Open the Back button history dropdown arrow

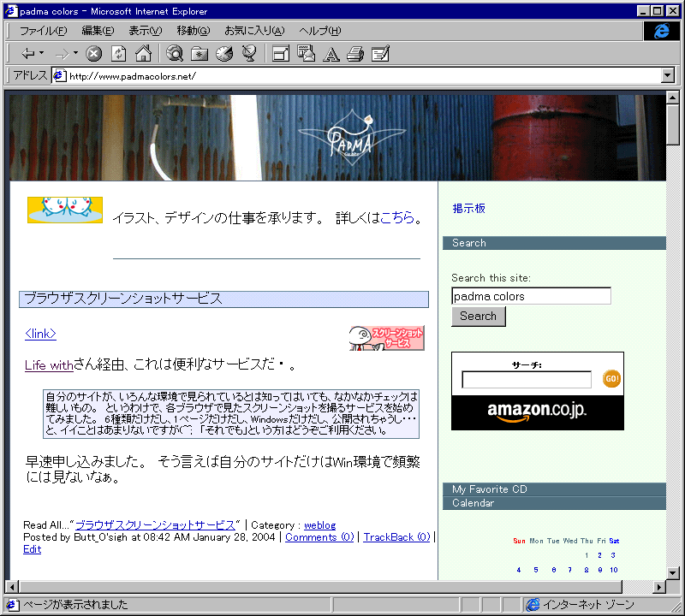click(x=41, y=53)
